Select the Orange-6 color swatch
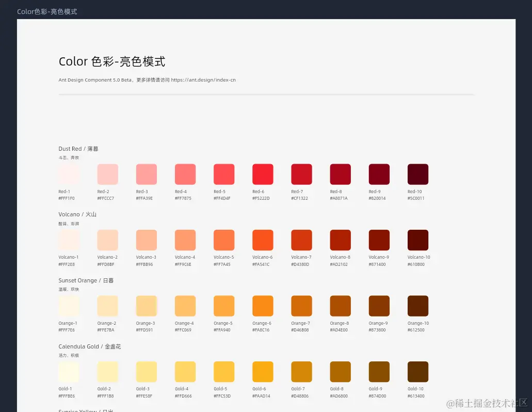 (x=263, y=306)
